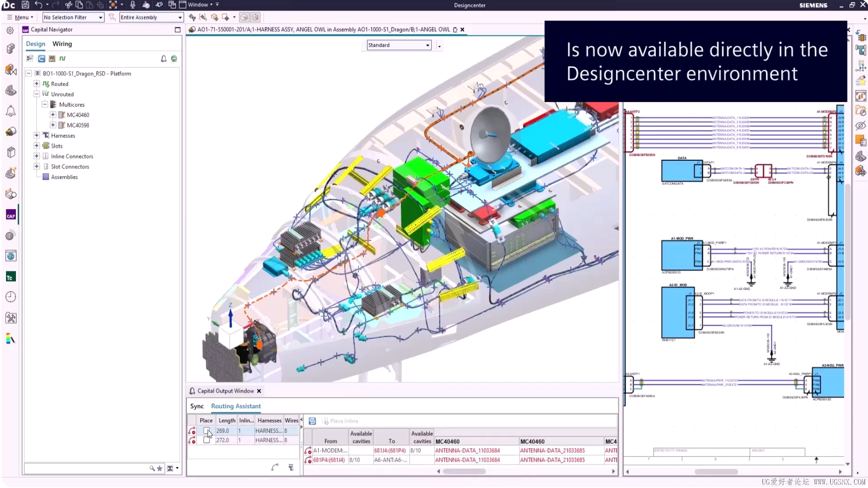Expand the Harnesses tree node
The width and height of the screenshot is (868, 488).
(x=36, y=135)
